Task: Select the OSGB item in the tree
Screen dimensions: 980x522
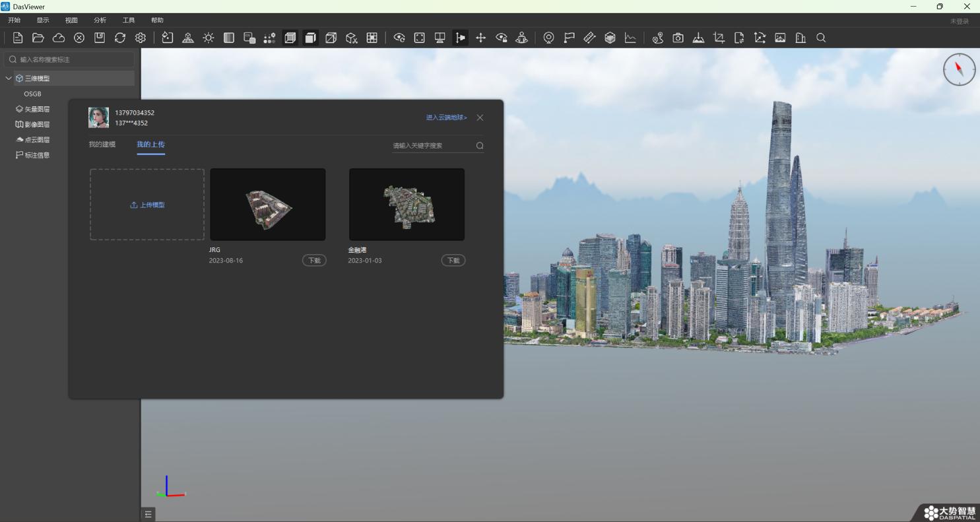Action: pos(33,94)
